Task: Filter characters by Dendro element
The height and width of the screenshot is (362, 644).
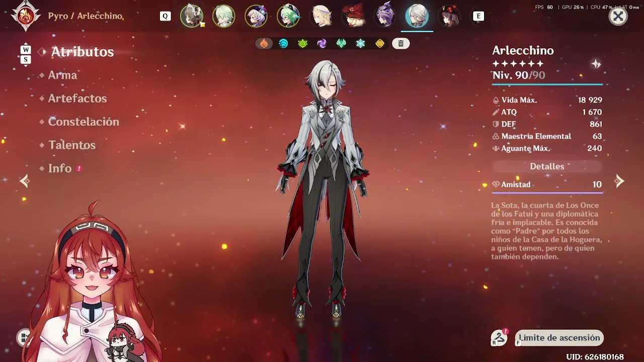Action: pos(302,44)
